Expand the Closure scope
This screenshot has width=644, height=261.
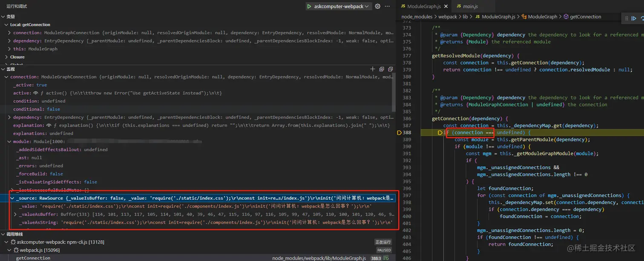tap(6, 57)
